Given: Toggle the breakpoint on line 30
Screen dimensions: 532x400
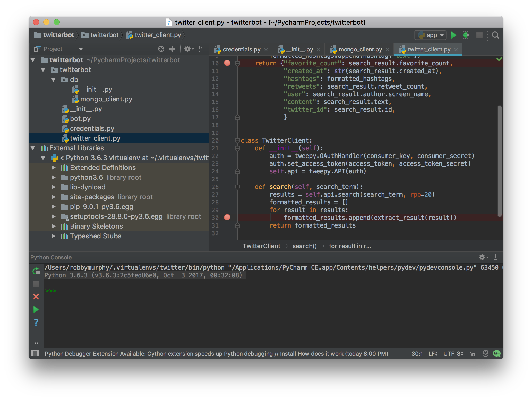Looking at the screenshot, I should [x=227, y=218].
